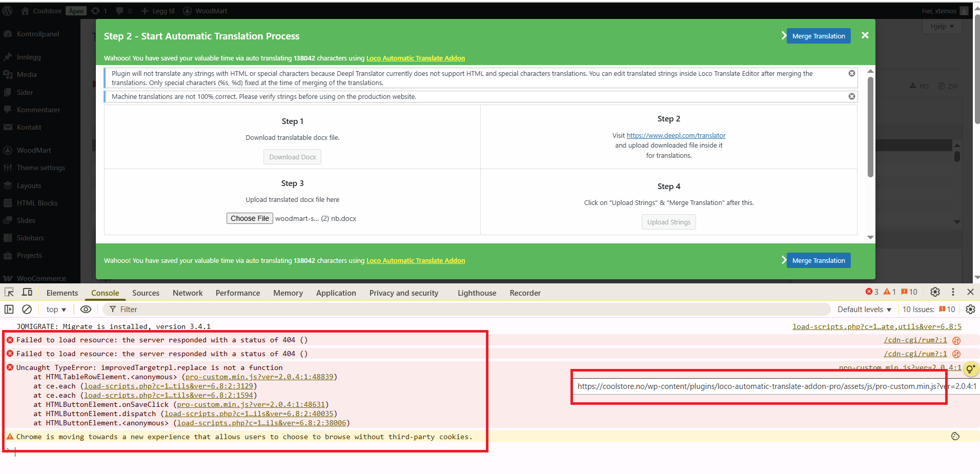
Task: Toggle the console sidebar panel
Action: tap(9, 309)
